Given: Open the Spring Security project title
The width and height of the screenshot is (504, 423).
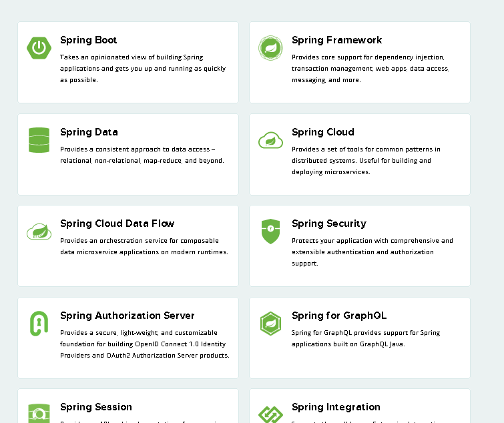Looking at the screenshot, I should point(329,224).
